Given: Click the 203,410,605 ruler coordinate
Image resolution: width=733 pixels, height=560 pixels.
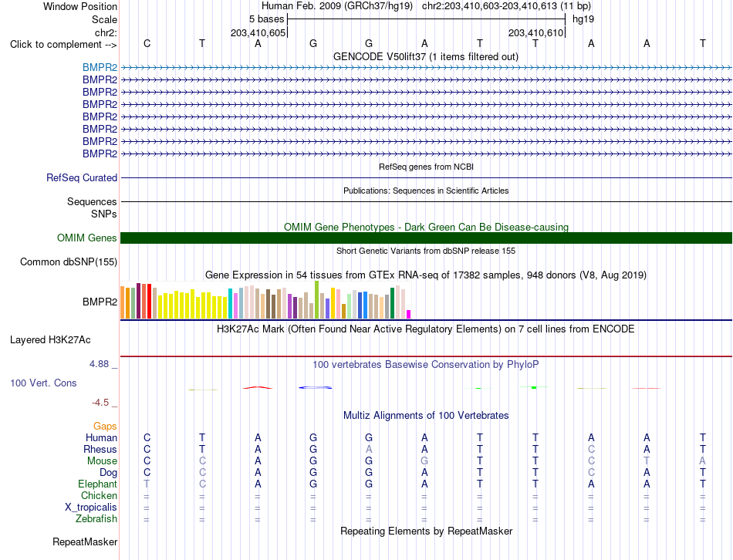Looking at the screenshot, I should click(x=258, y=32).
